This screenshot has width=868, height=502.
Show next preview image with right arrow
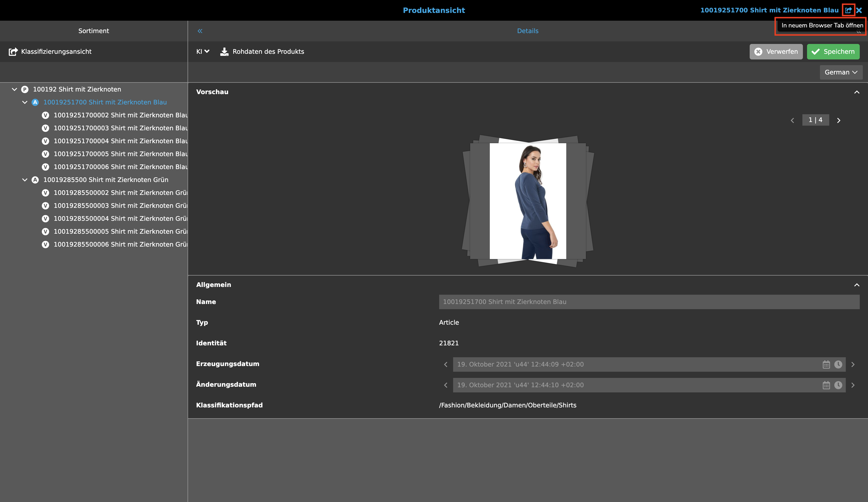tap(839, 120)
